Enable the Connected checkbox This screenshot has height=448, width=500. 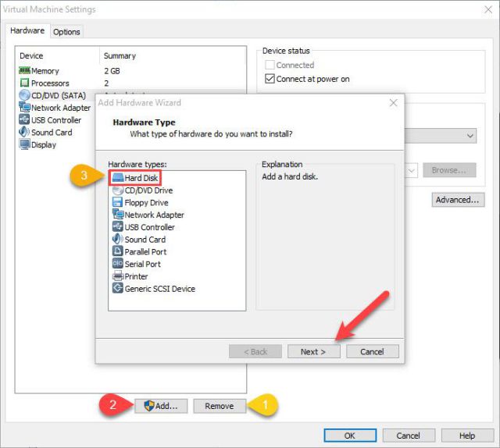[x=270, y=65]
